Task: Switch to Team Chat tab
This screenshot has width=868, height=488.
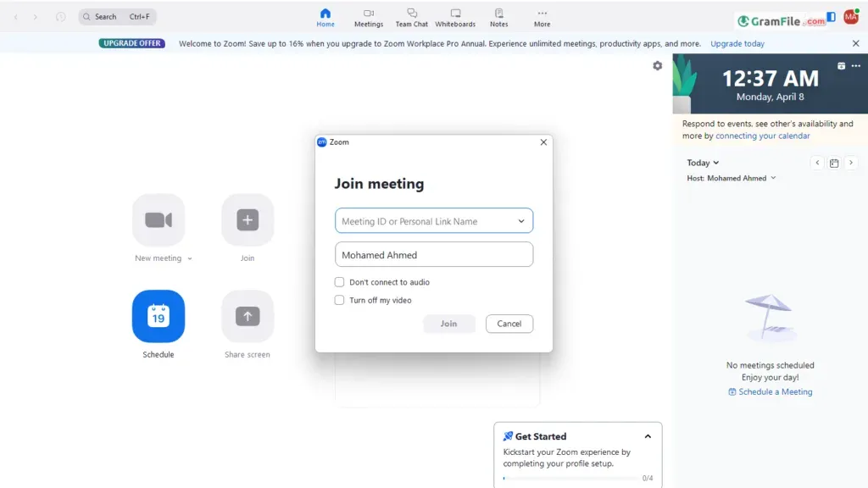Action: [x=411, y=18]
